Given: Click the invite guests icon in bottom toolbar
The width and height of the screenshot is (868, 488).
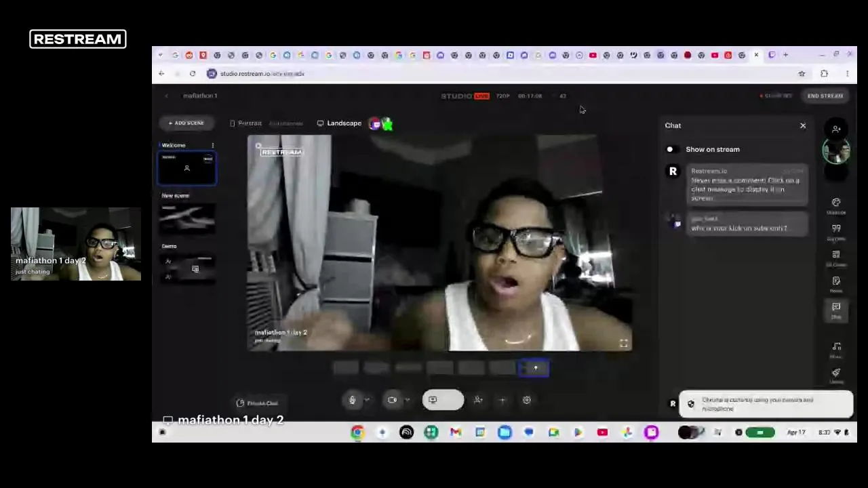Looking at the screenshot, I should coord(478,400).
